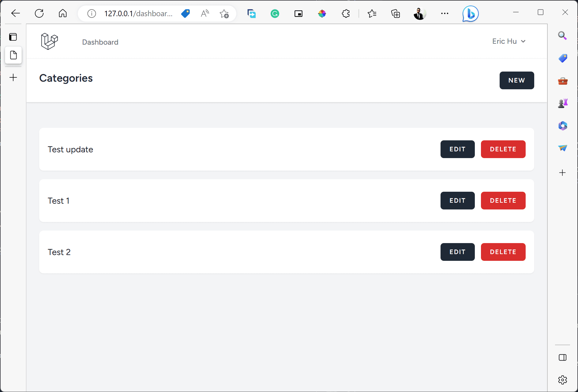Open Search in the Edge sidebar
The height and width of the screenshot is (392, 578).
(x=562, y=35)
